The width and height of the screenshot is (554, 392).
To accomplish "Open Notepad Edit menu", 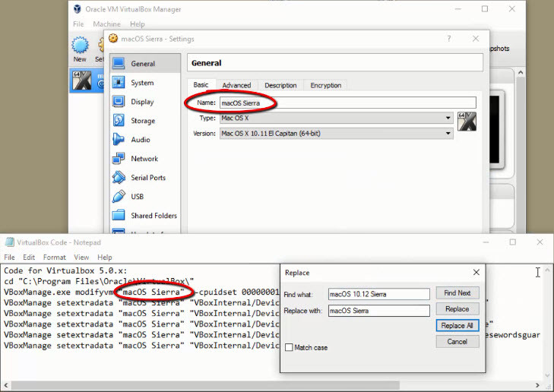I will point(29,257).
